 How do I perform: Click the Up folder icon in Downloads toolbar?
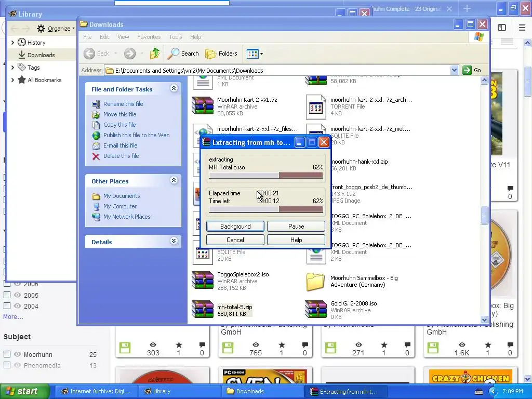pos(155,54)
